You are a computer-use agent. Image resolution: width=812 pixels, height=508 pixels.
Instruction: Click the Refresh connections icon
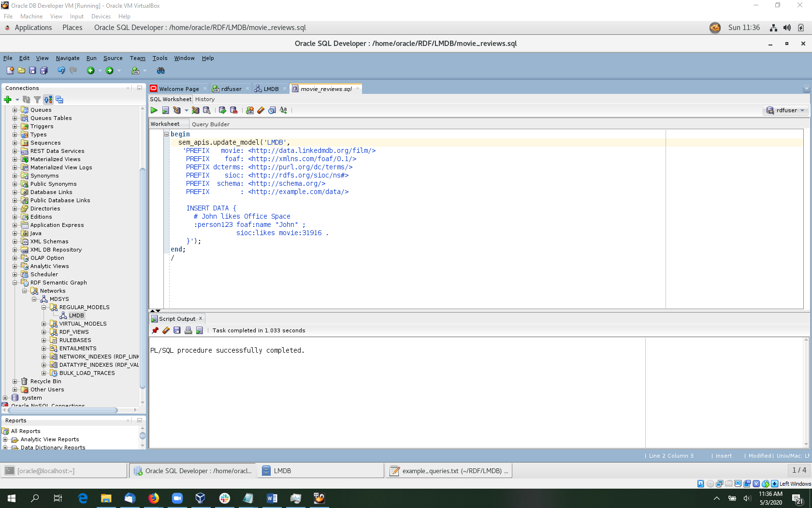click(27, 100)
